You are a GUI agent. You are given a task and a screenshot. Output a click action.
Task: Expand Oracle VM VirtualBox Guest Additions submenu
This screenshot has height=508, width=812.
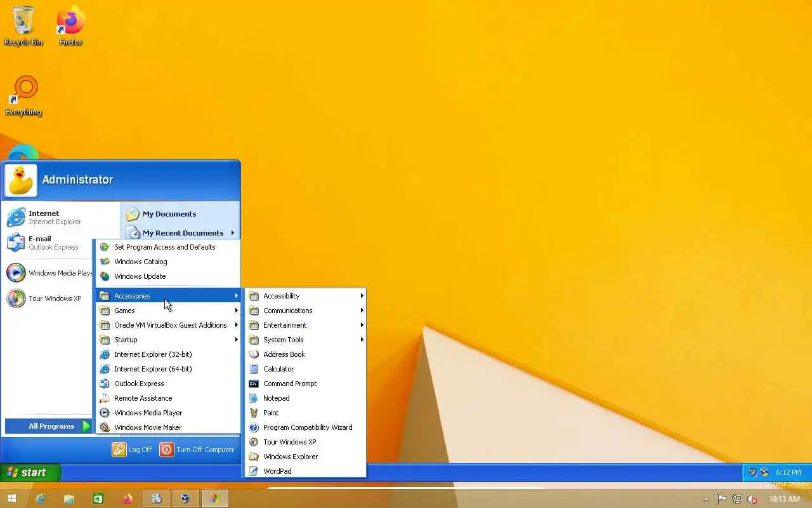[x=168, y=325]
